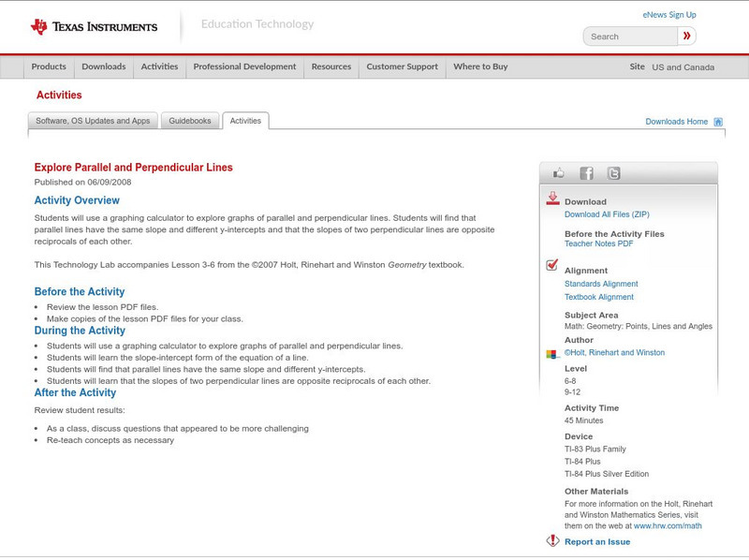Open the Customer Support menu
749x560 pixels.
click(402, 67)
